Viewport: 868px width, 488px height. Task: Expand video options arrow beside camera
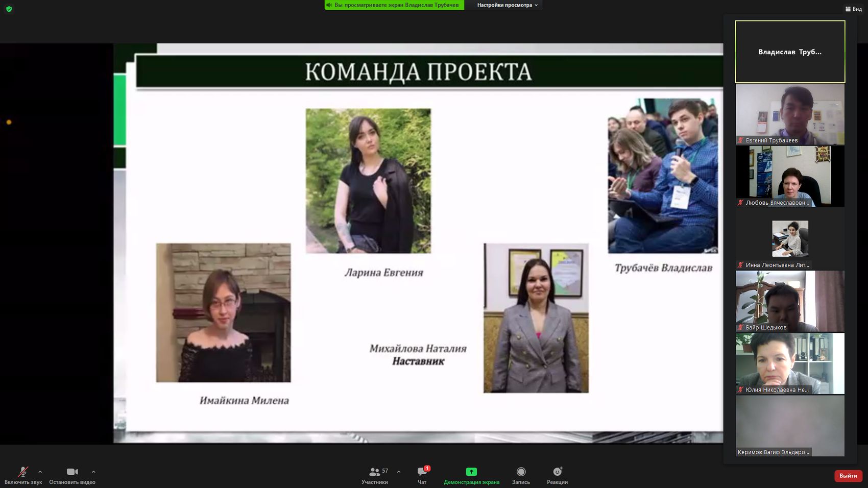93,472
